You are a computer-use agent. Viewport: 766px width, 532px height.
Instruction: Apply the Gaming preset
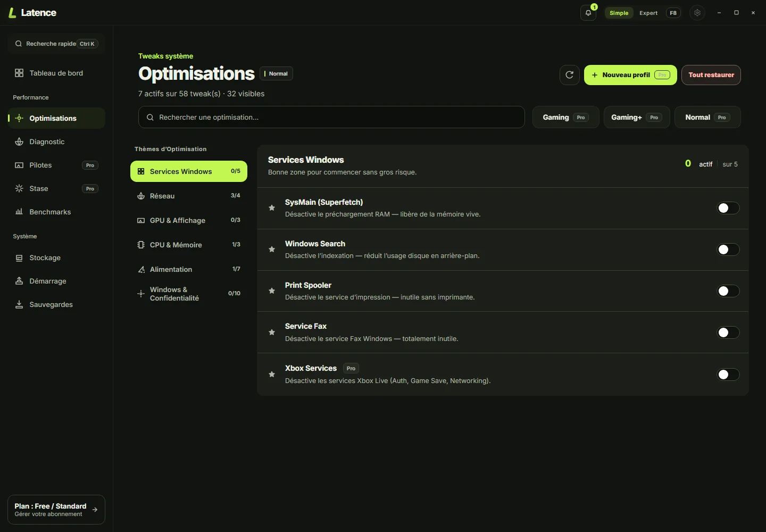tap(566, 117)
